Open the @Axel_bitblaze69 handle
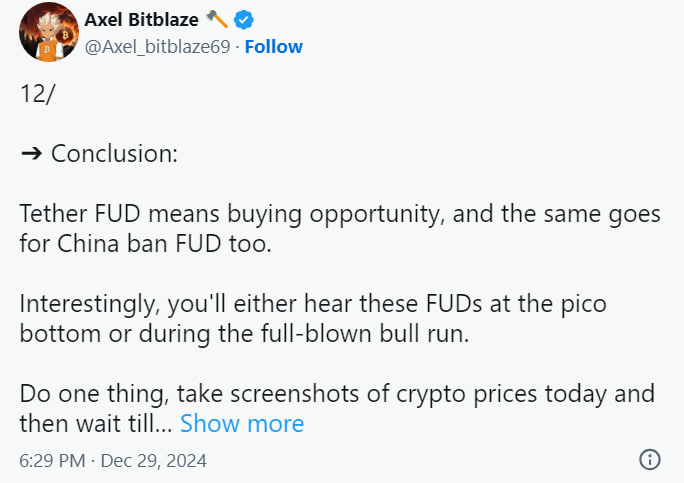The image size is (684, 483). [158, 46]
